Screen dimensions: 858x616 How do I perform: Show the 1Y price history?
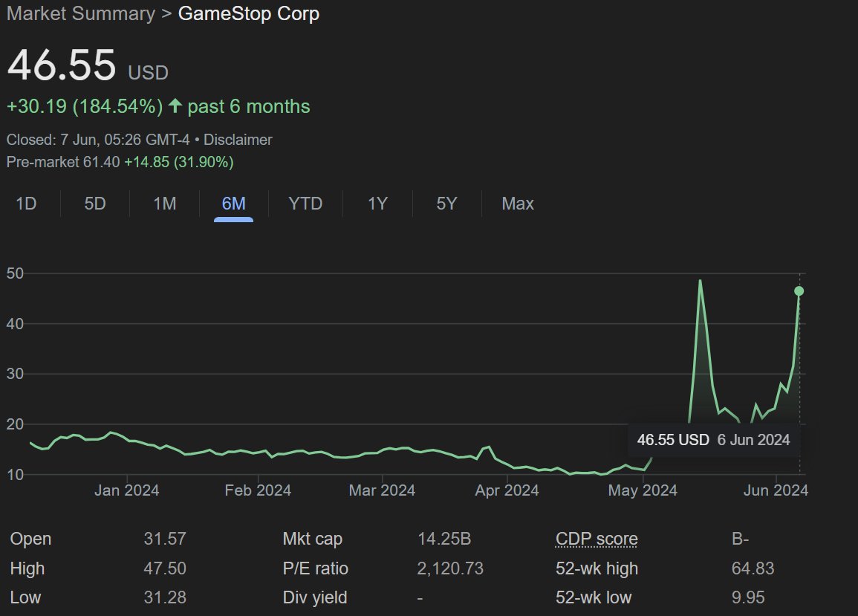point(377,204)
